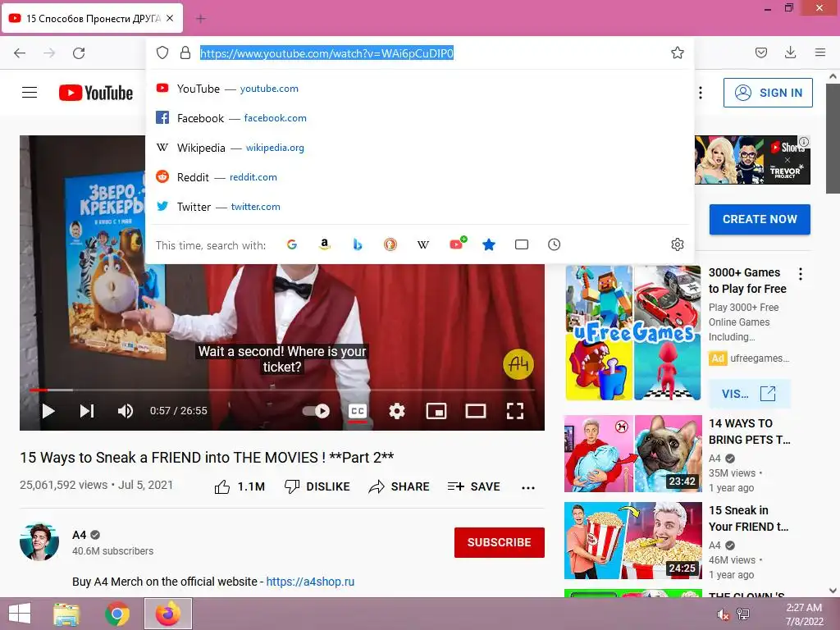
Task: Open options for 3000+ Games ad
Action: pyautogui.click(x=801, y=274)
